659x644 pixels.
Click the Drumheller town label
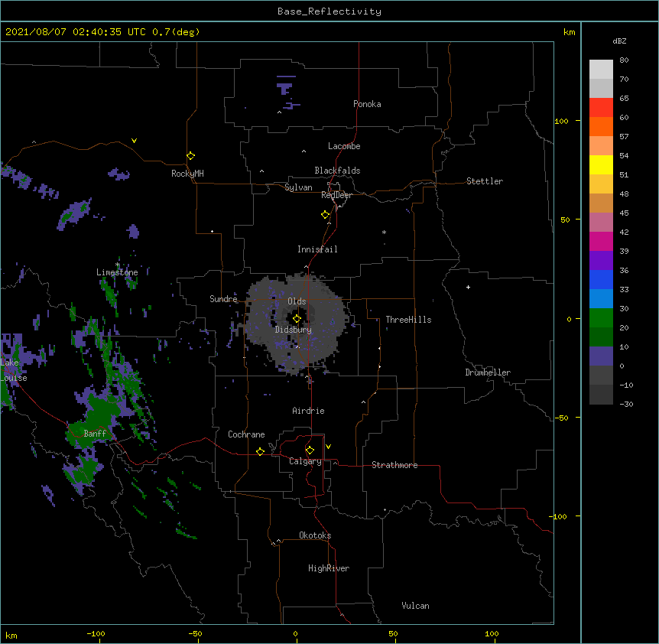point(488,372)
